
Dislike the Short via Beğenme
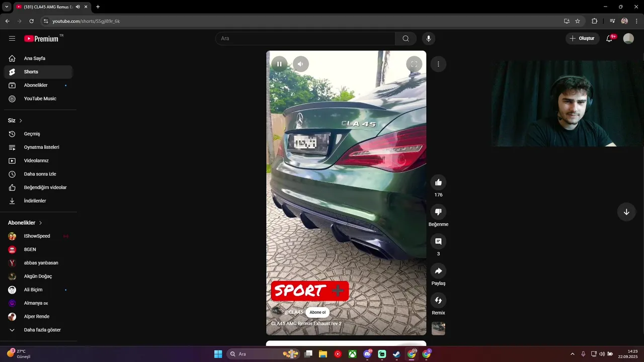click(x=438, y=212)
